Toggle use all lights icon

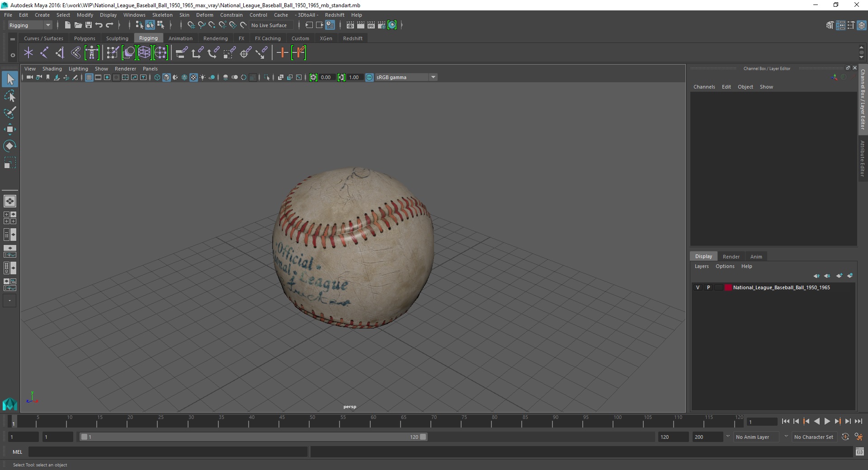203,77
